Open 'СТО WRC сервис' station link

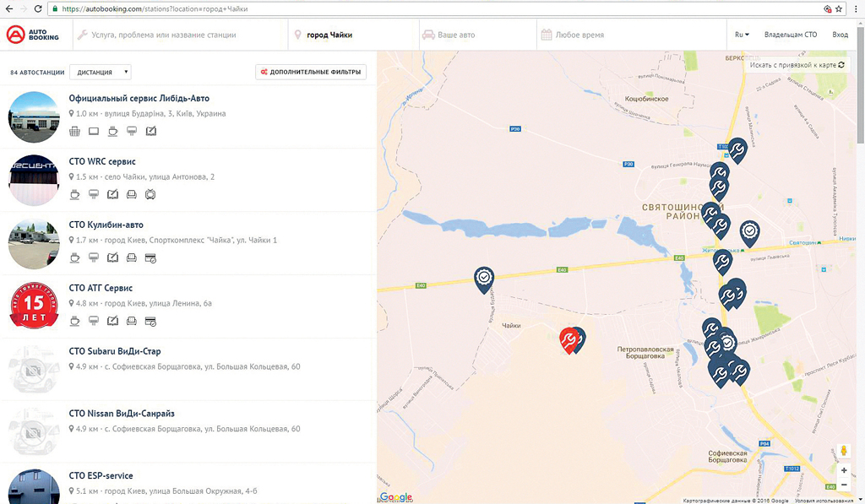coord(102,161)
